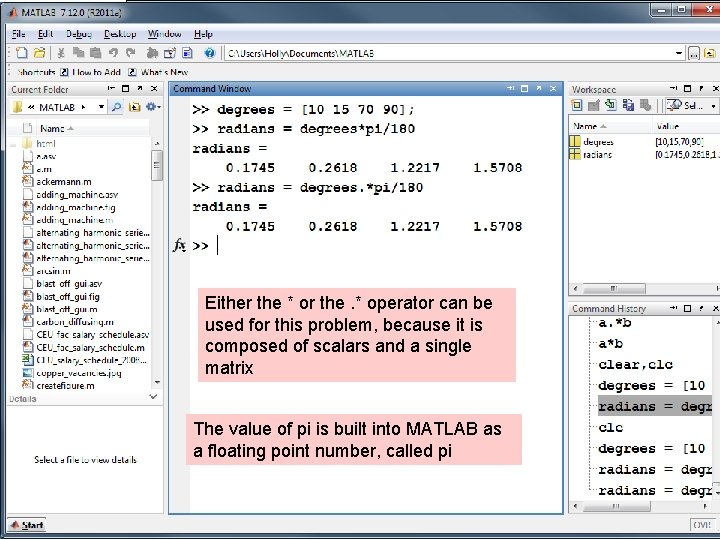Select 'clear,clc' in Command History
The width and height of the screenshot is (720, 540).
(x=636, y=365)
